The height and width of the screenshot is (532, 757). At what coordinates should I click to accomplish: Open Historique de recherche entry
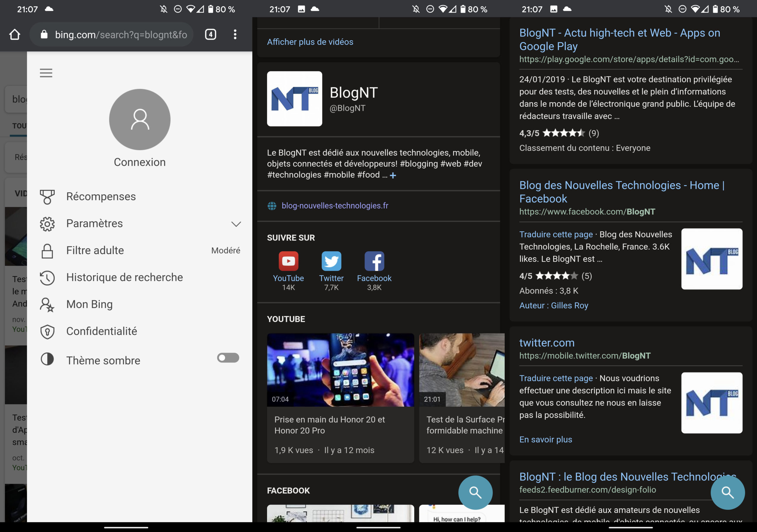pyautogui.click(x=124, y=277)
